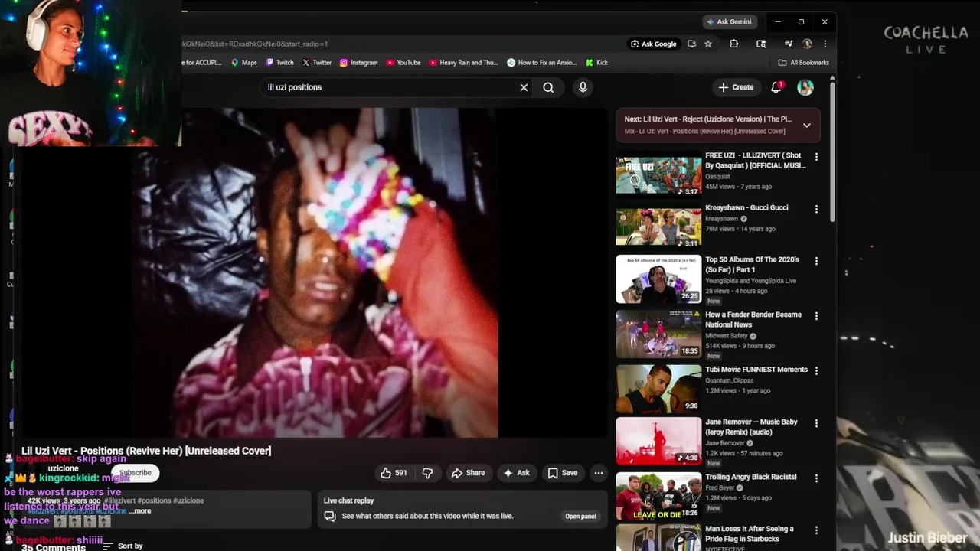The image size is (980, 551).
Task: Click the Midwest Safety channel name
Action: coord(727,335)
